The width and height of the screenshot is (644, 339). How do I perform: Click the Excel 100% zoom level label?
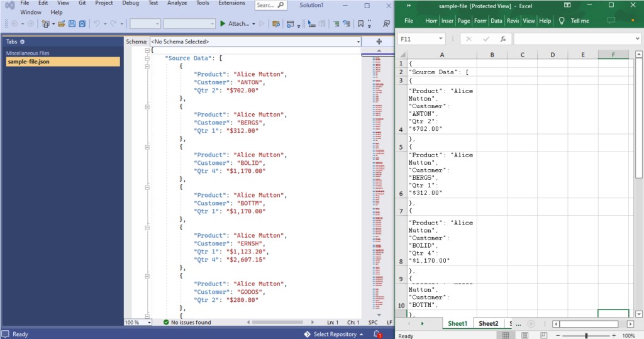coord(628,335)
